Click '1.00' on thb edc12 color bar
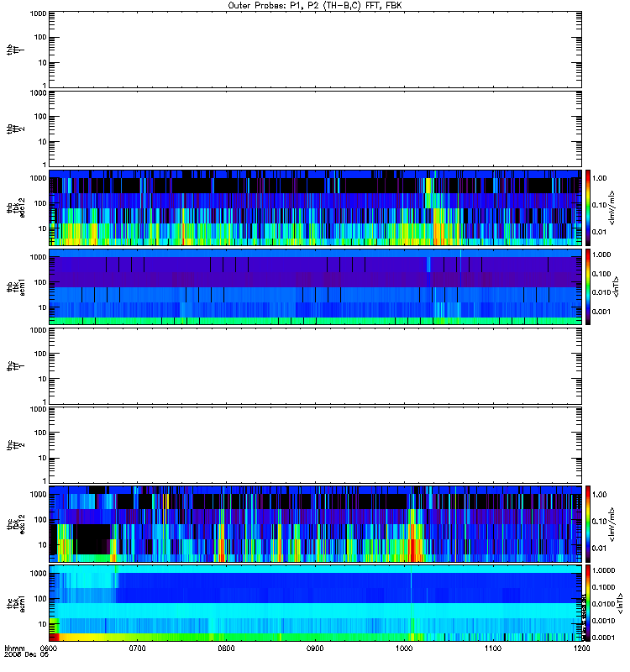The width and height of the screenshot is (630, 672). (599, 178)
